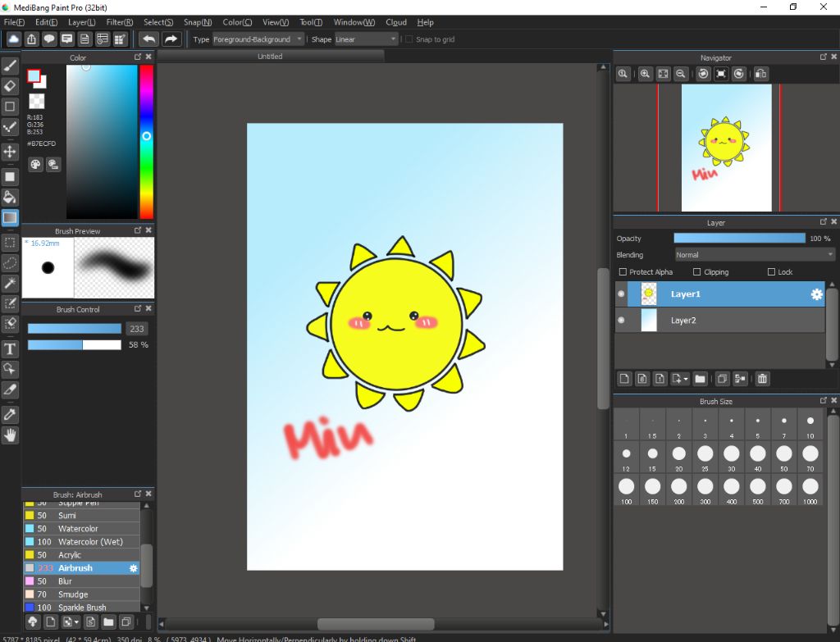Select the Brush tool in left toolbar

10,66
